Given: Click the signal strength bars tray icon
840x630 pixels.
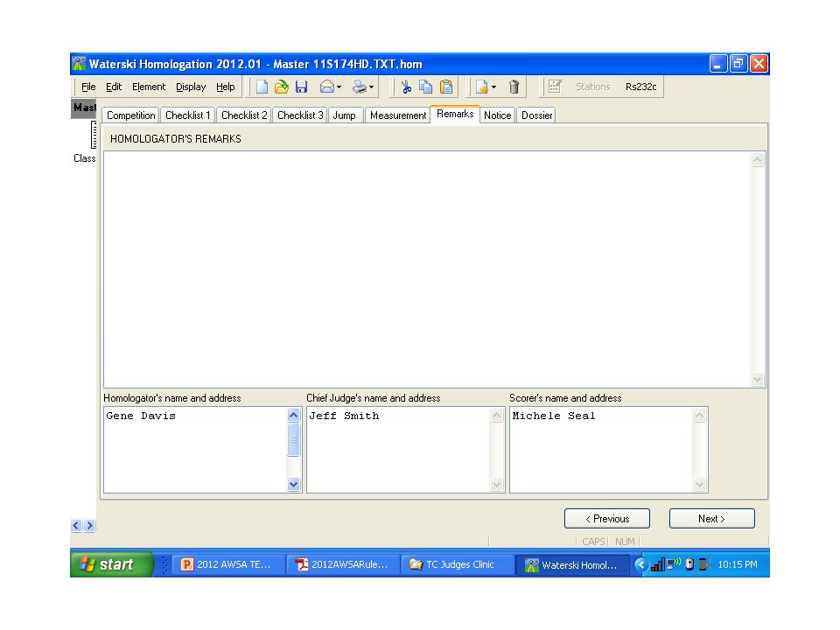Looking at the screenshot, I should 657,564.
